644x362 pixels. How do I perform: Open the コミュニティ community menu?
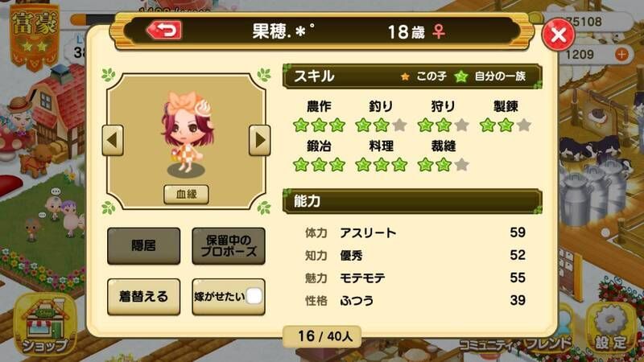click(489, 344)
